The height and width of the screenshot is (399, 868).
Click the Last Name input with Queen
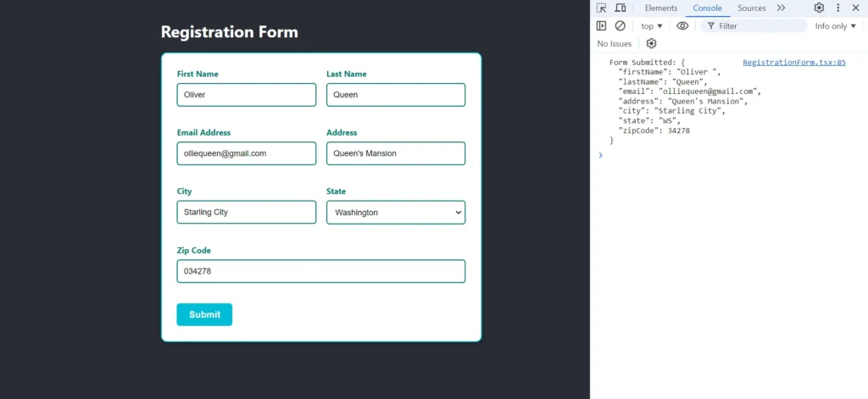(x=396, y=95)
